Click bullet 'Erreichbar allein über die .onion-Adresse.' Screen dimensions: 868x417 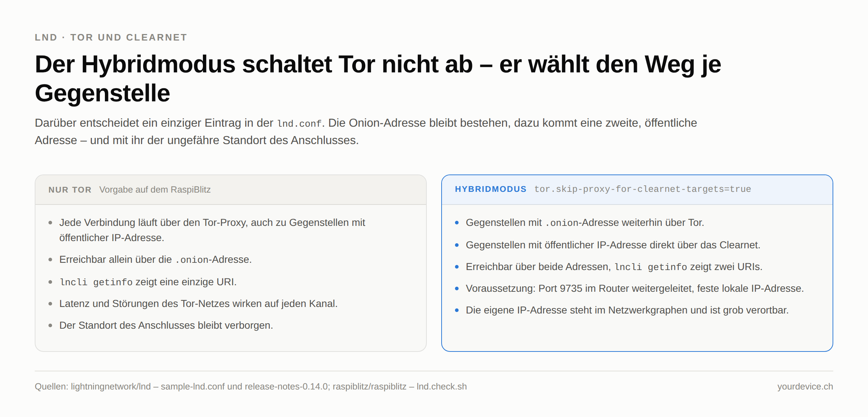[x=156, y=260]
